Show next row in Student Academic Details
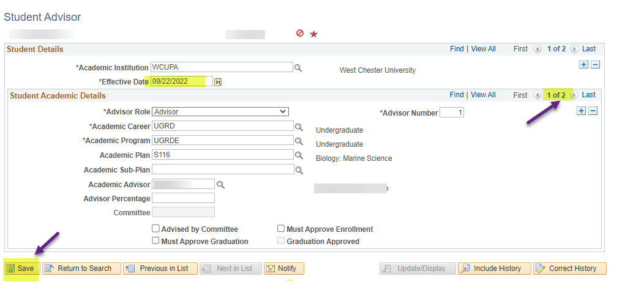Viewport: 644px width, 293px height. pos(574,95)
